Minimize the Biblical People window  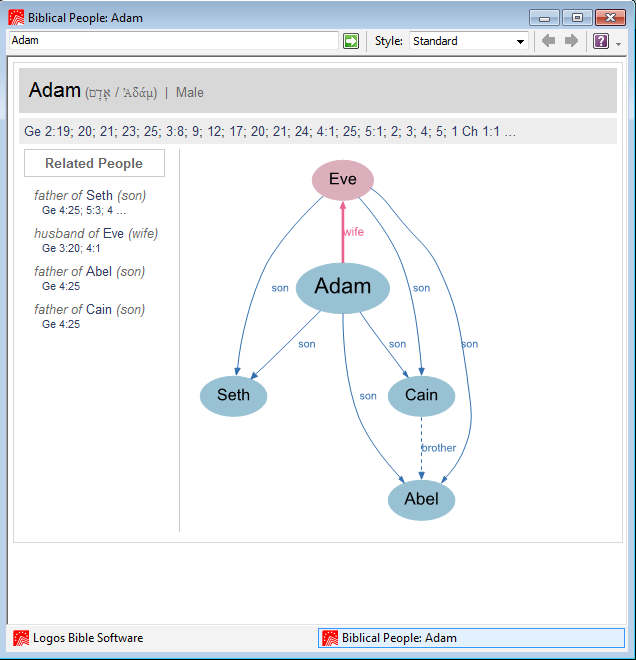544,18
